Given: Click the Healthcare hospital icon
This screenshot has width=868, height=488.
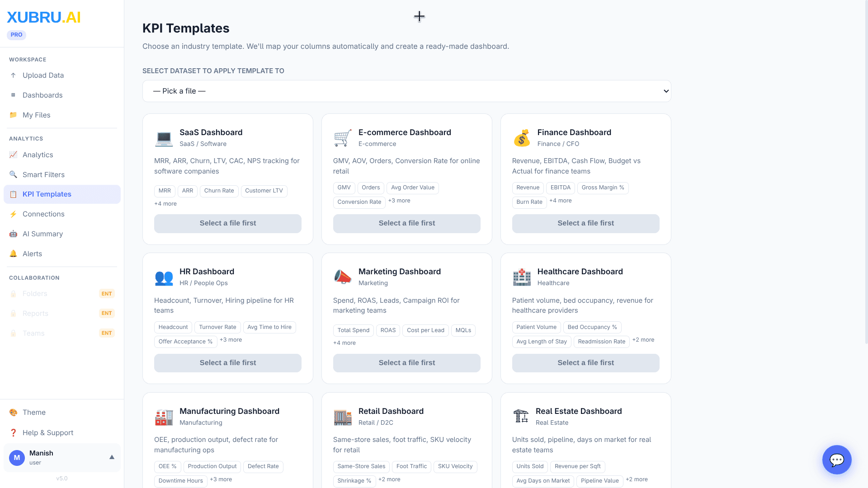Looking at the screenshot, I should [522, 277].
